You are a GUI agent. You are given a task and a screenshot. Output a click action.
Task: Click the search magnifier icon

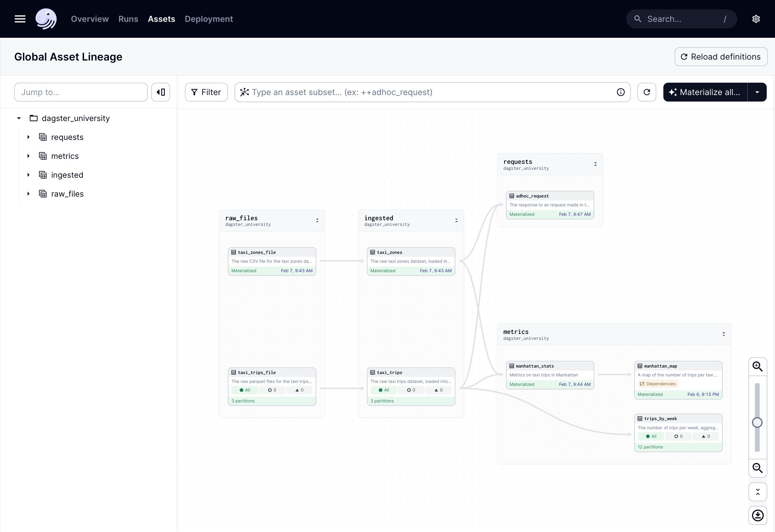tap(638, 19)
